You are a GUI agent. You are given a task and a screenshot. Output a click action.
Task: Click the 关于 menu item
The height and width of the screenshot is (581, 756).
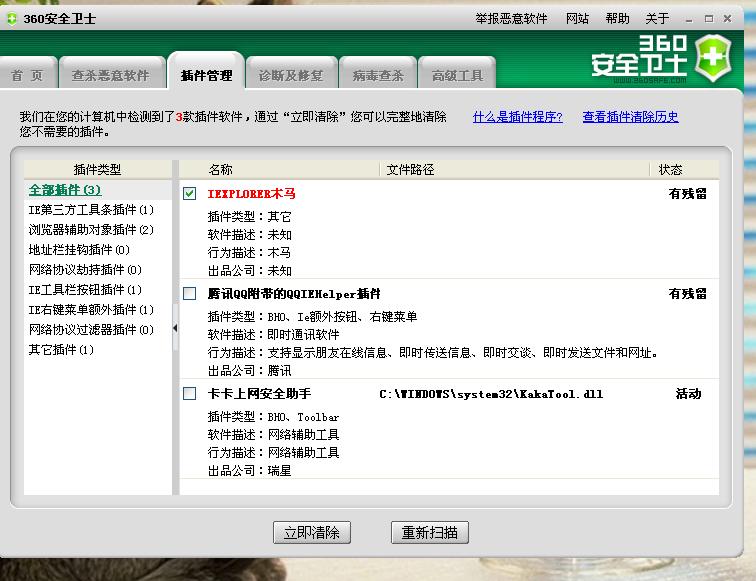(x=657, y=19)
